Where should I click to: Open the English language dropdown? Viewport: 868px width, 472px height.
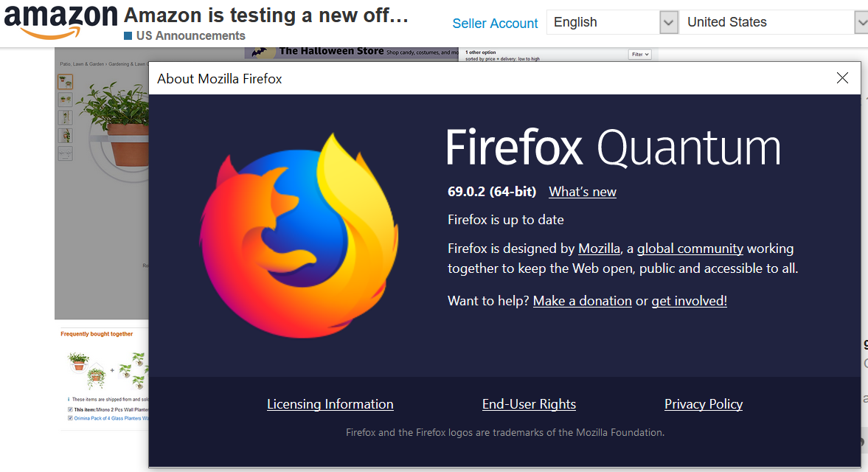click(612, 22)
